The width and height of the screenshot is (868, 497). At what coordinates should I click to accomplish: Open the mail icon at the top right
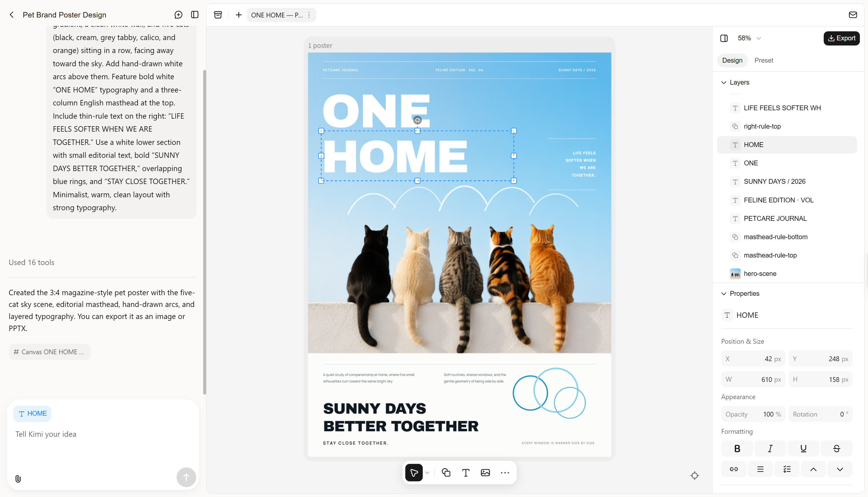[x=853, y=15]
